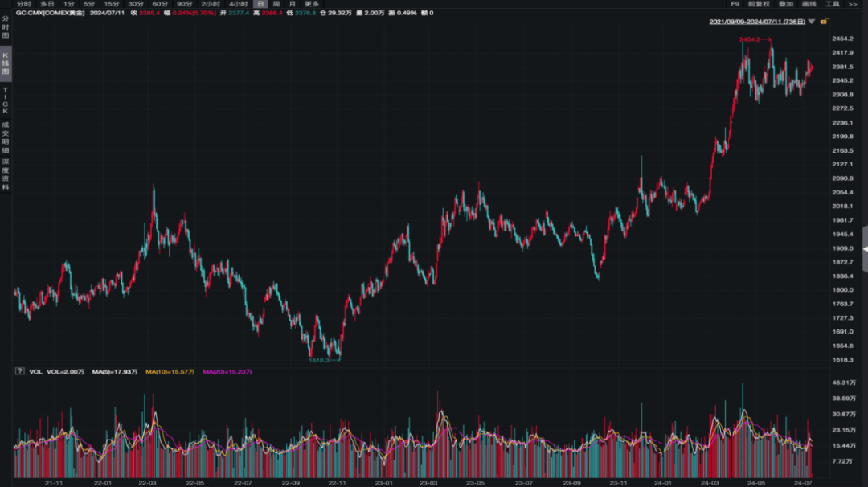Select the 60分 timeframe button
Screen dimensions: 868x487
coord(160,4)
